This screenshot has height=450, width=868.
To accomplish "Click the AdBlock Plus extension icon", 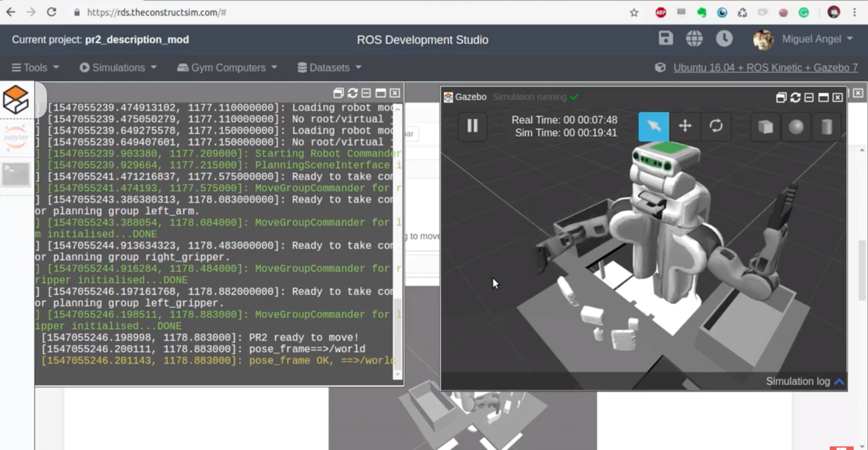I will 660,12.
